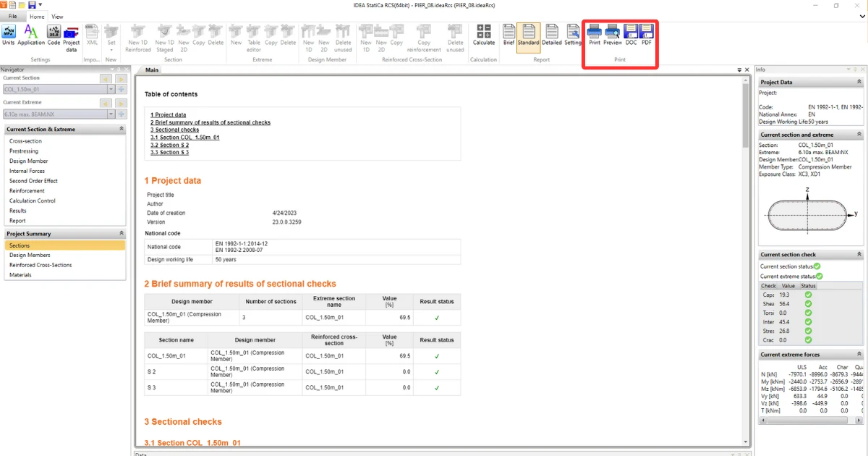Follow the '3.3 Section S 3' link
Viewport: 868px width, 456px height.
tap(169, 152)
